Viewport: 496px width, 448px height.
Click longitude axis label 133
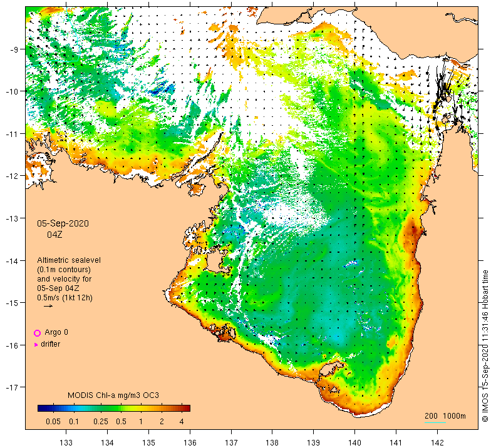pos(66,442)
